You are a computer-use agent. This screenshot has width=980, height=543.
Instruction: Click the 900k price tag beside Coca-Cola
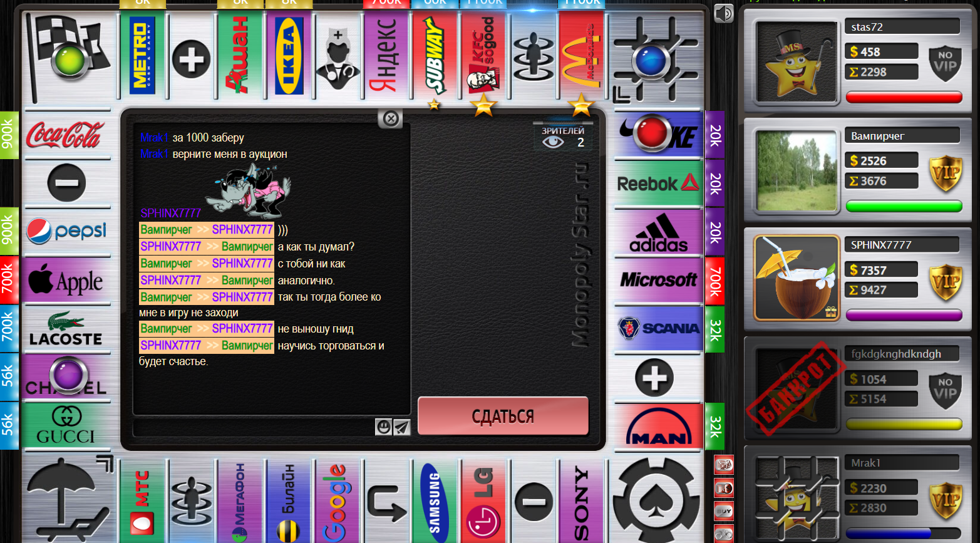[8, 135]
